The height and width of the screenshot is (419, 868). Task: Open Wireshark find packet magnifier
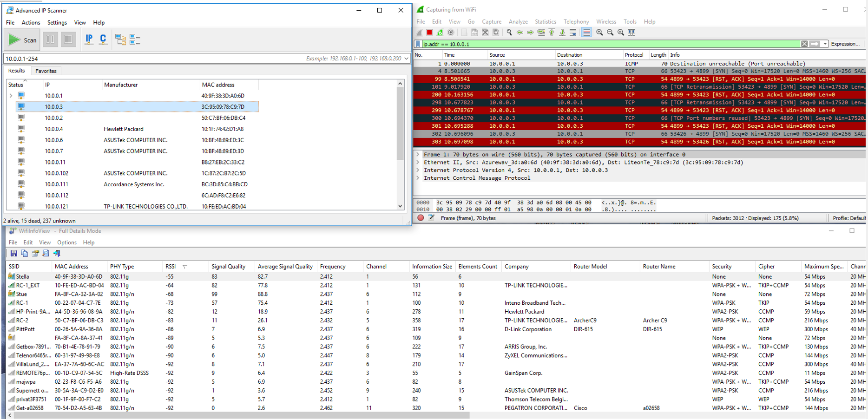509,33
